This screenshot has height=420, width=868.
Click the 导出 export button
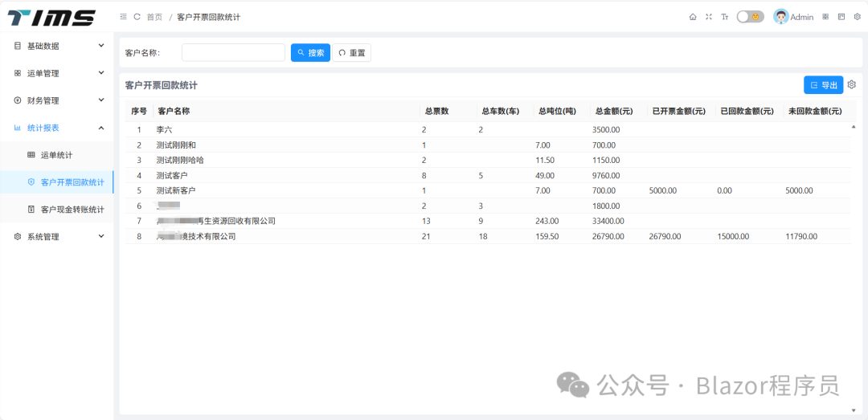(823, 84)
